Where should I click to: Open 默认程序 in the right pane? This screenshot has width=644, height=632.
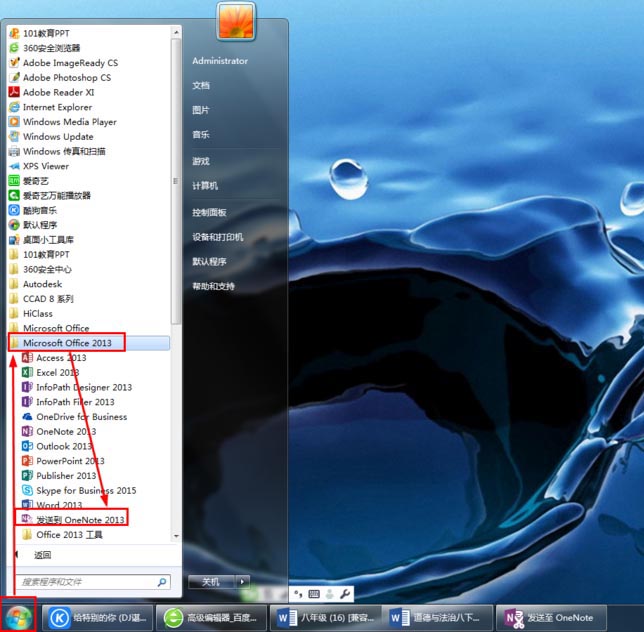[209, 262]
